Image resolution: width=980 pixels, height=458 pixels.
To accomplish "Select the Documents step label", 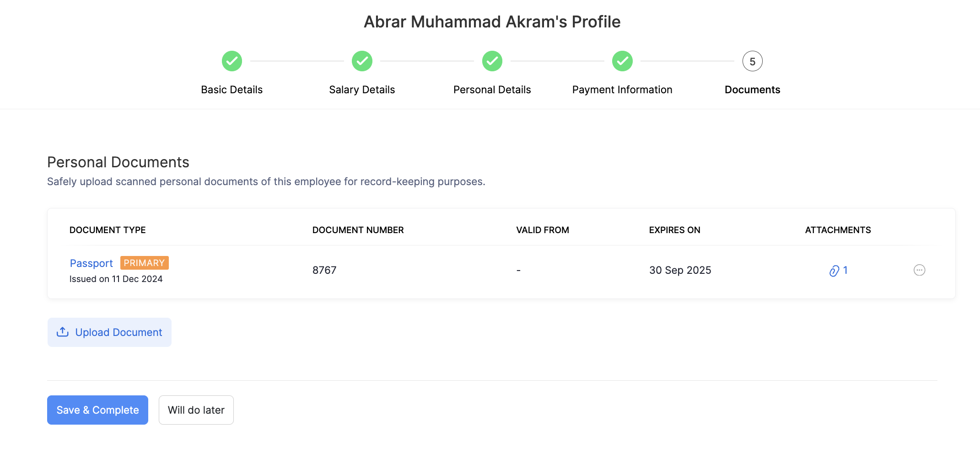I will tap(752, 90).
